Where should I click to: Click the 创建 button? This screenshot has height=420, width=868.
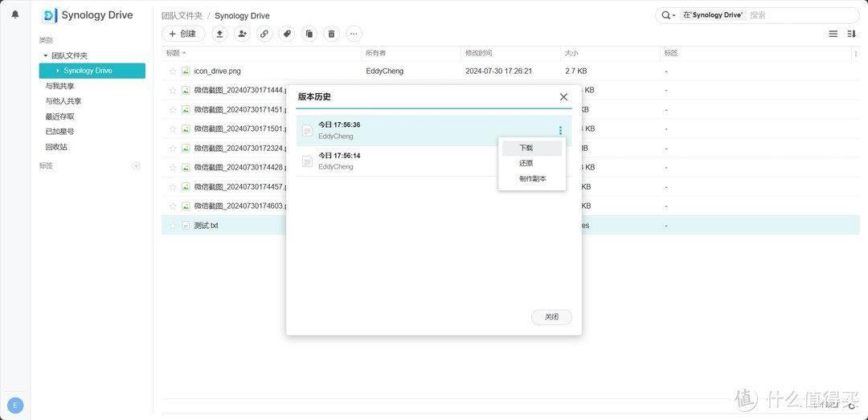(x=183, y=34)
